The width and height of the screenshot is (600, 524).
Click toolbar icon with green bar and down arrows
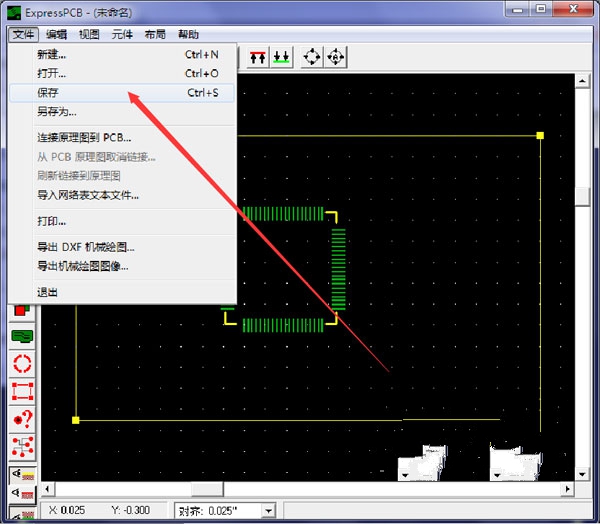[281, 57]
